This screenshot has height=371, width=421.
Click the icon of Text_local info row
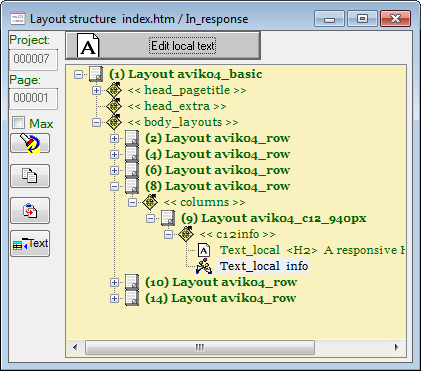point(204,266)
